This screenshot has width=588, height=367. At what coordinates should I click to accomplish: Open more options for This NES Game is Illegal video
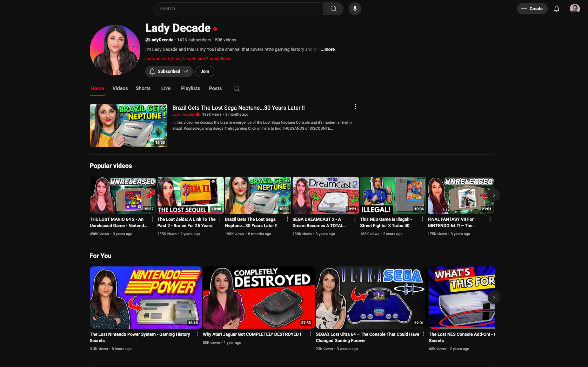click(x=422, y=219)
